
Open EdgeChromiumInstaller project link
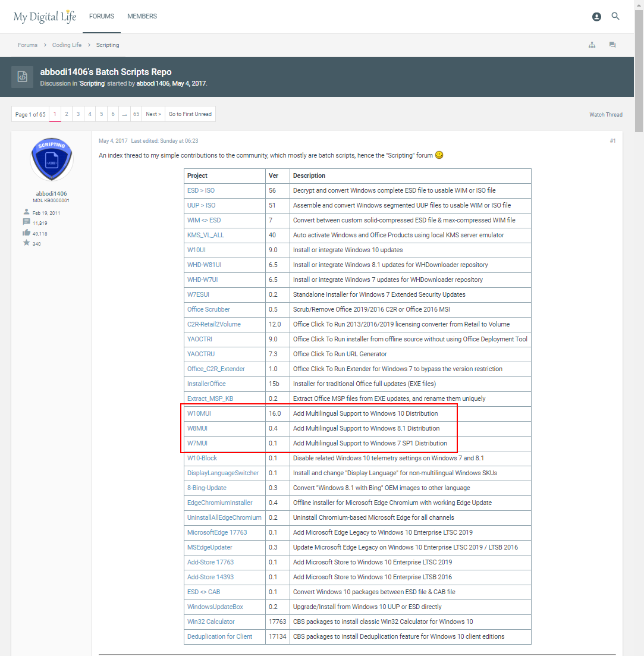[220, 503]
